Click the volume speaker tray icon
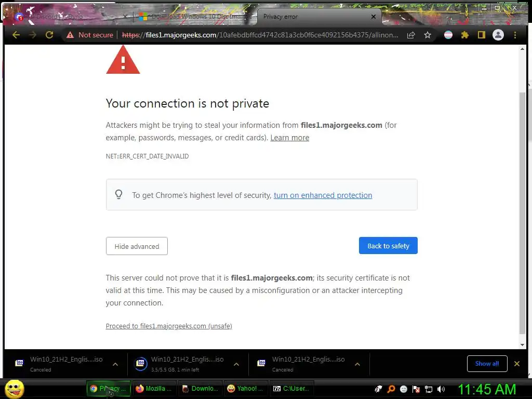532x399 pixels. [x=441, y=389]
